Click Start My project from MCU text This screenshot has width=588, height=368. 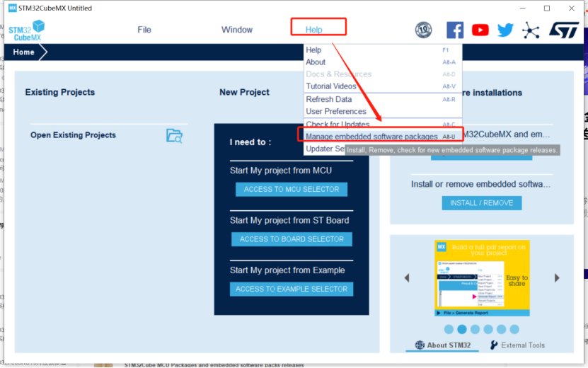pos(281,171)
